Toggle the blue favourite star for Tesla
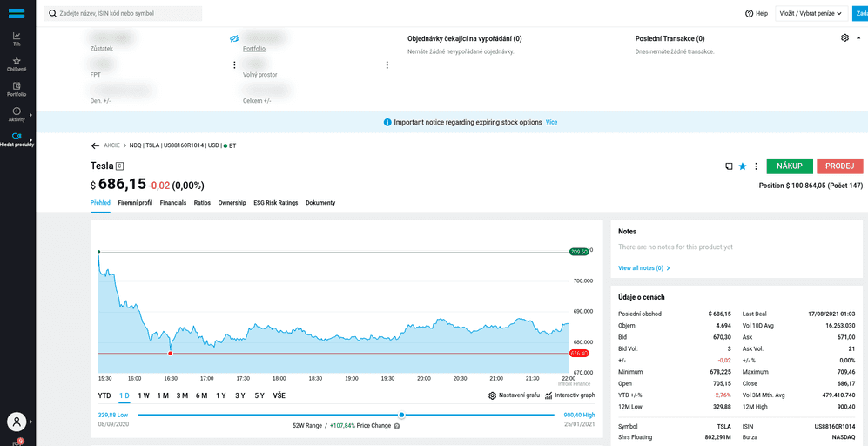 point(743,166)
